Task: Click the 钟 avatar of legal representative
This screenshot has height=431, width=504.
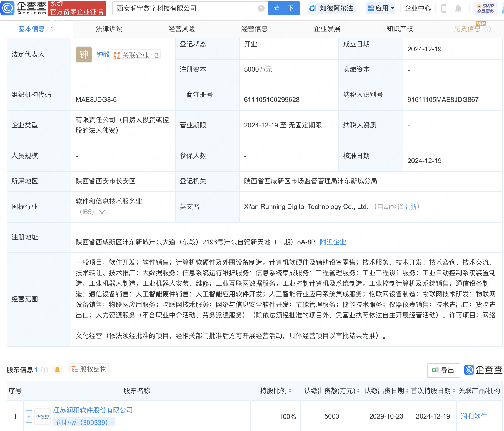Action: (x=84, y=54)
